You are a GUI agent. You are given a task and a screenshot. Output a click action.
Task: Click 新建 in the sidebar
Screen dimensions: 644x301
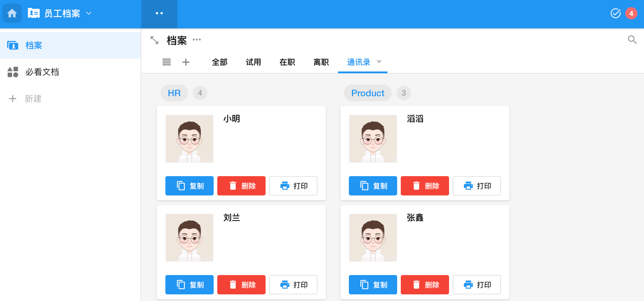(x=33, y=99)
